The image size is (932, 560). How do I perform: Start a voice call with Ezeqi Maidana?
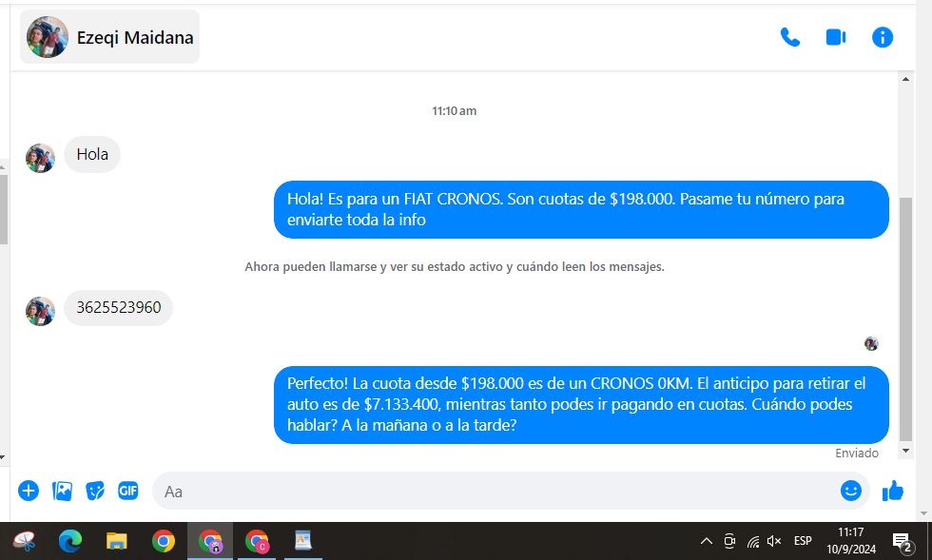pos(790,37)
